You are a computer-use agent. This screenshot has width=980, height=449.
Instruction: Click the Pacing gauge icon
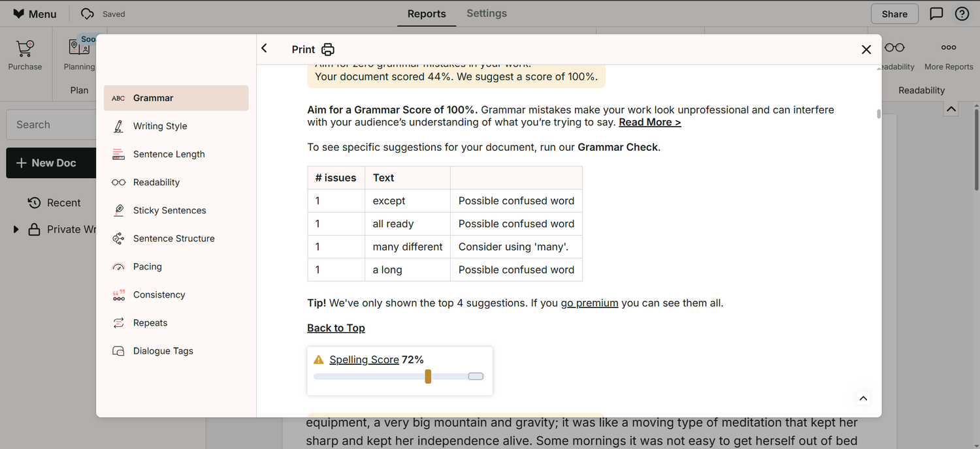click(x=118, y=266)
